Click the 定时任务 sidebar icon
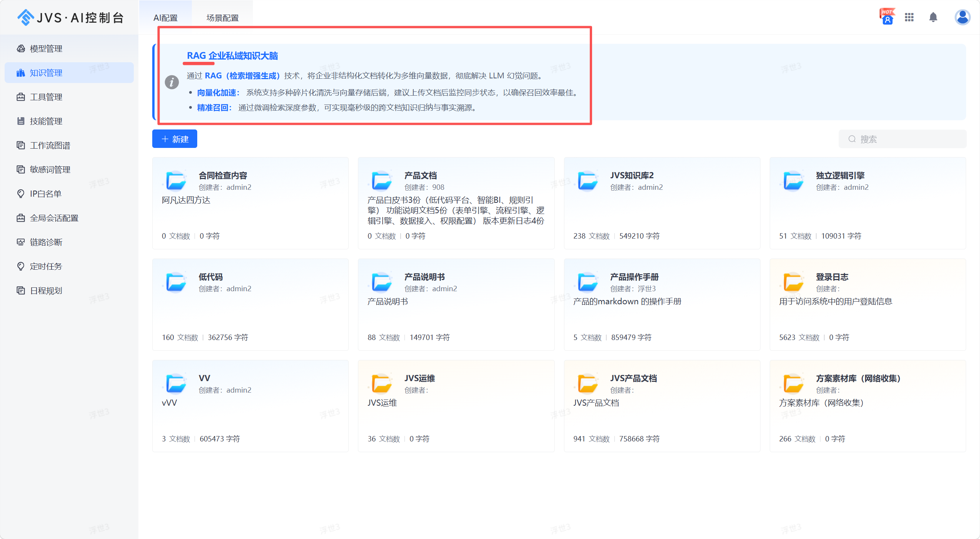 pos(21,266)
